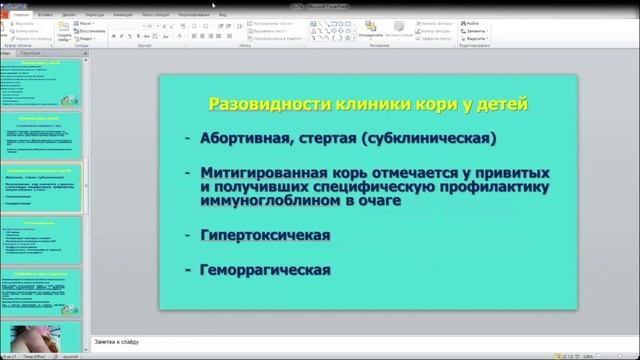Open Эффекты фигуры effects menu

point(433,38)
